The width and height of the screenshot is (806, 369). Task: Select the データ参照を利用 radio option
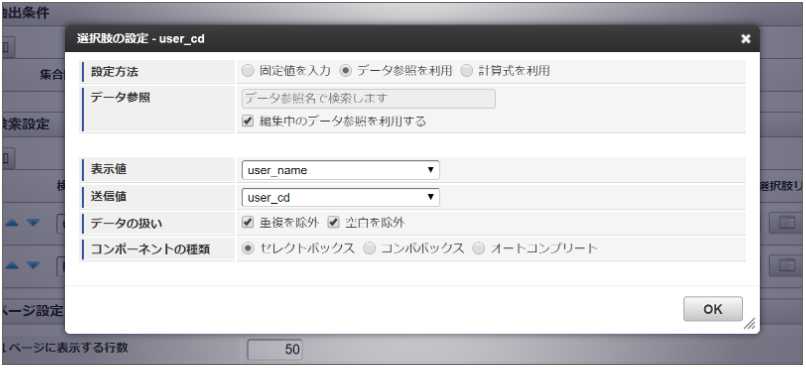[x=346, y=71]
